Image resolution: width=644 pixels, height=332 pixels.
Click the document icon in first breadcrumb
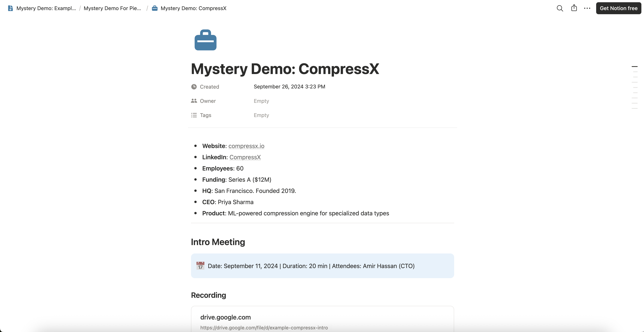point(10,8)
